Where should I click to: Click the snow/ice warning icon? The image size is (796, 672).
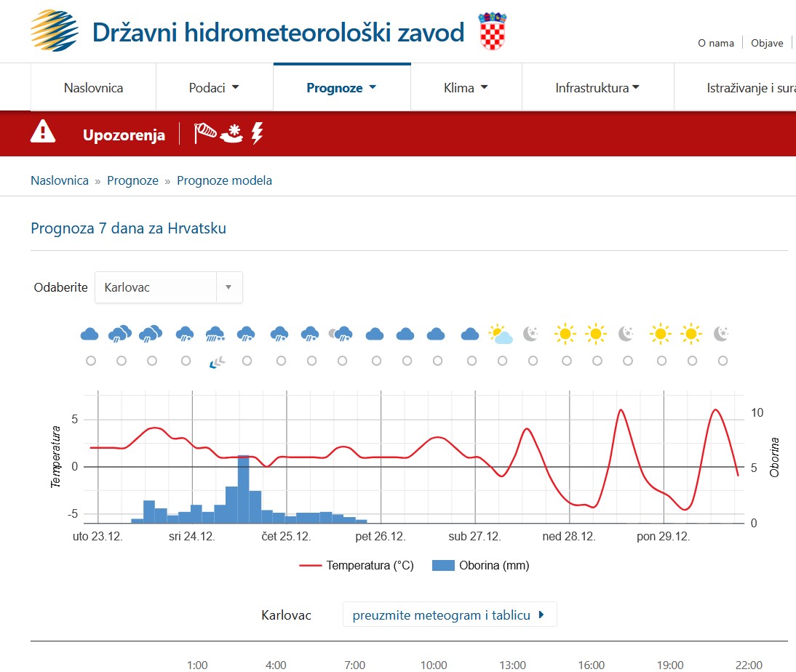coord(232,134)
